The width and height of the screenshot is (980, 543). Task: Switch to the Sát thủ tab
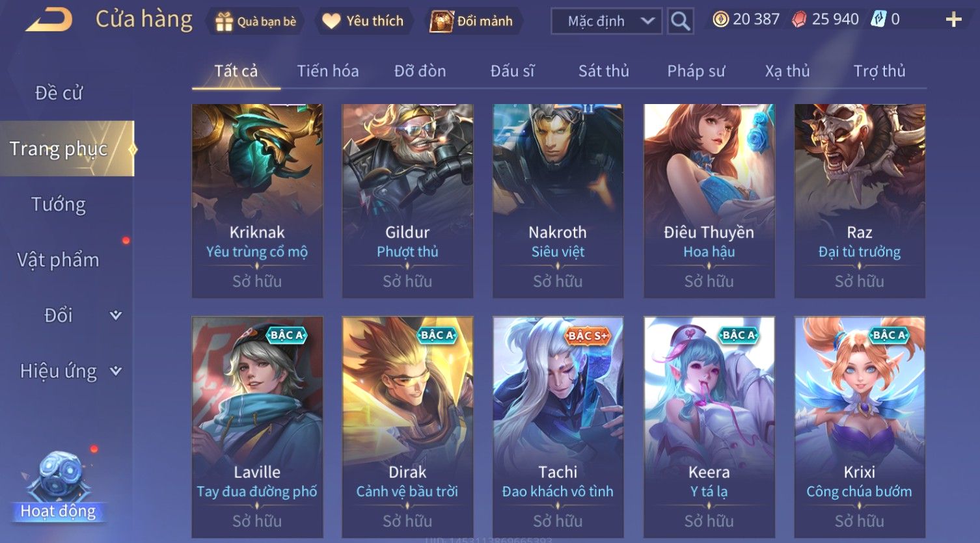(x=604, y=71)
